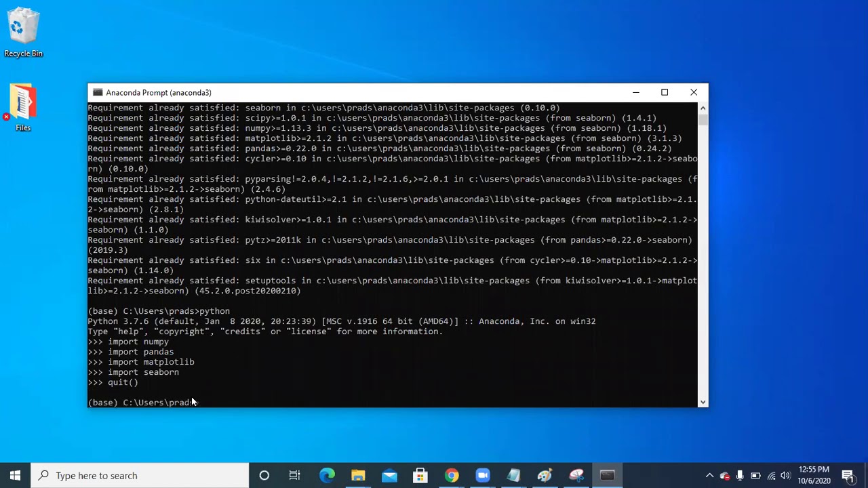Viewport: 868px width, 488px height.
Task: Click the 'kiwisolver>=1.0.1' requirement line
Action: click(x=393, y=224)
